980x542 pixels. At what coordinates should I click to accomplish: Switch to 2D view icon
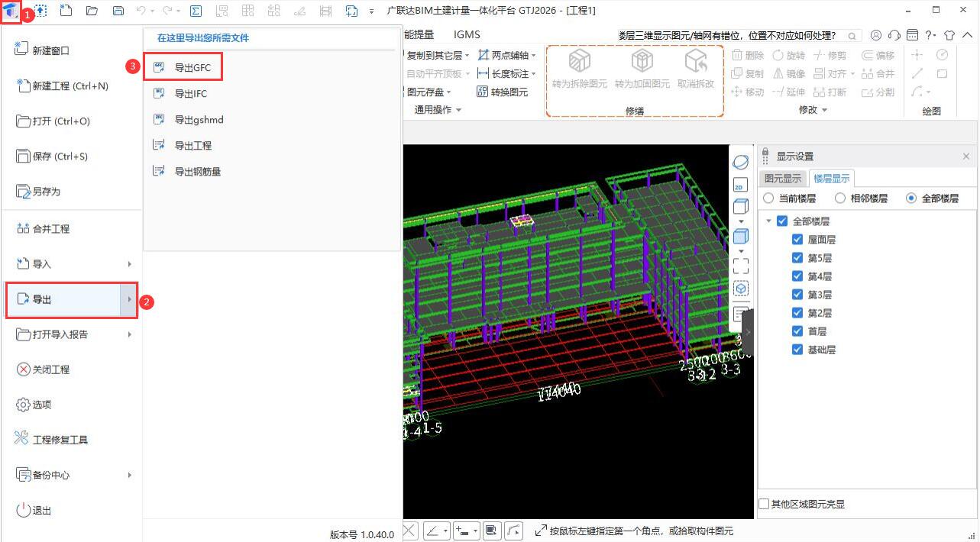[x=740, y=186]
